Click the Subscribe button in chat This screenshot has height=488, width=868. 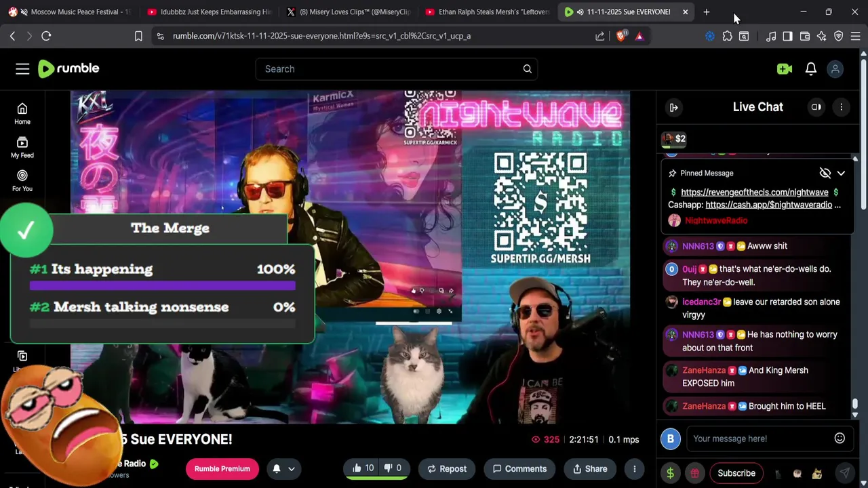[736, 473]
